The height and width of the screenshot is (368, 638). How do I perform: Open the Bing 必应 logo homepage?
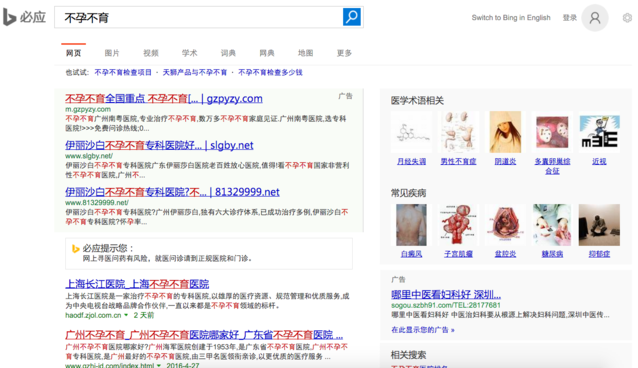coord(24,18)
